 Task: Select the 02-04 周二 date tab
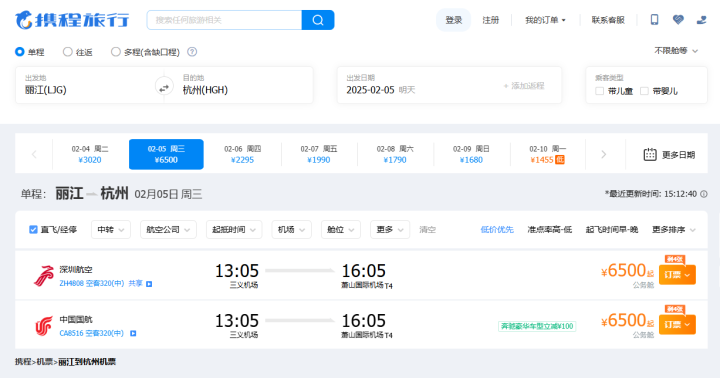pyautogui.click(x=90, y=154)
